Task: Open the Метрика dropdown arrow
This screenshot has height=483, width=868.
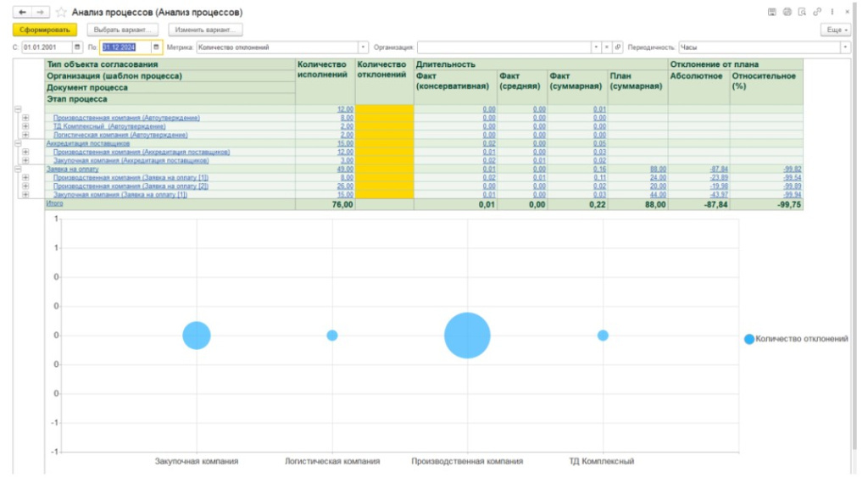Action: click(363, 47)
